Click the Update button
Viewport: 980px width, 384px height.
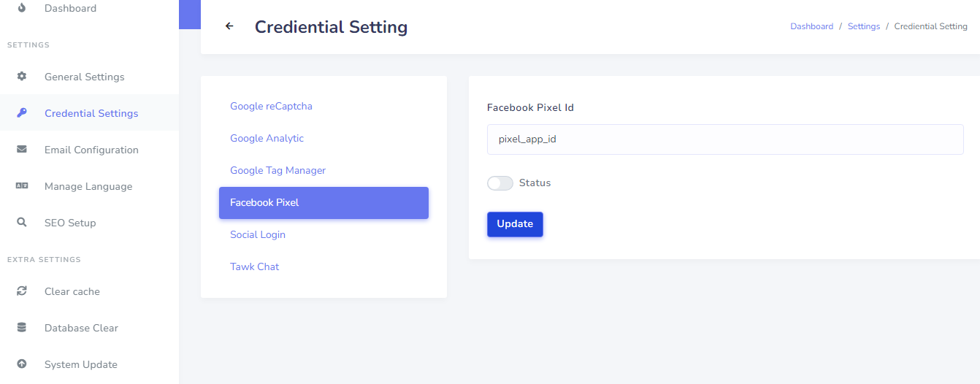(515, 224)
